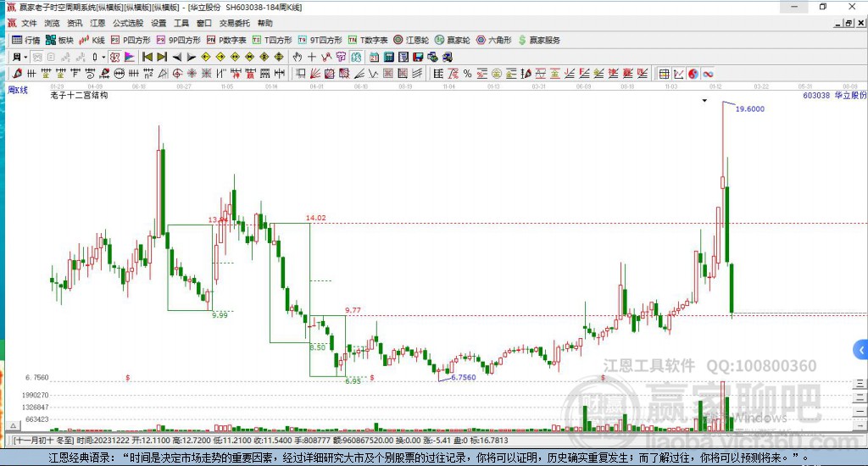Step chart left with black left arrow

(x=177, y=57)
